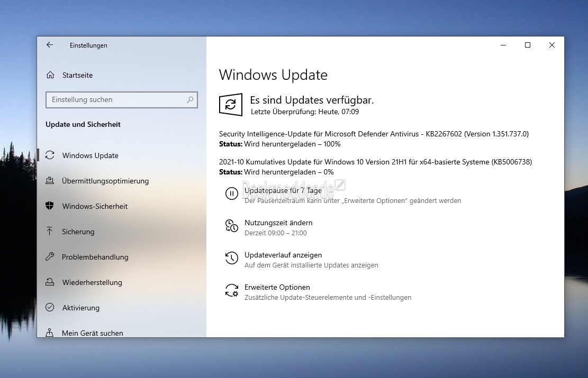This screenshot has height=378, width=588.
Task: Open Mein Gerät suchen page
Action: tap(92, 333)
